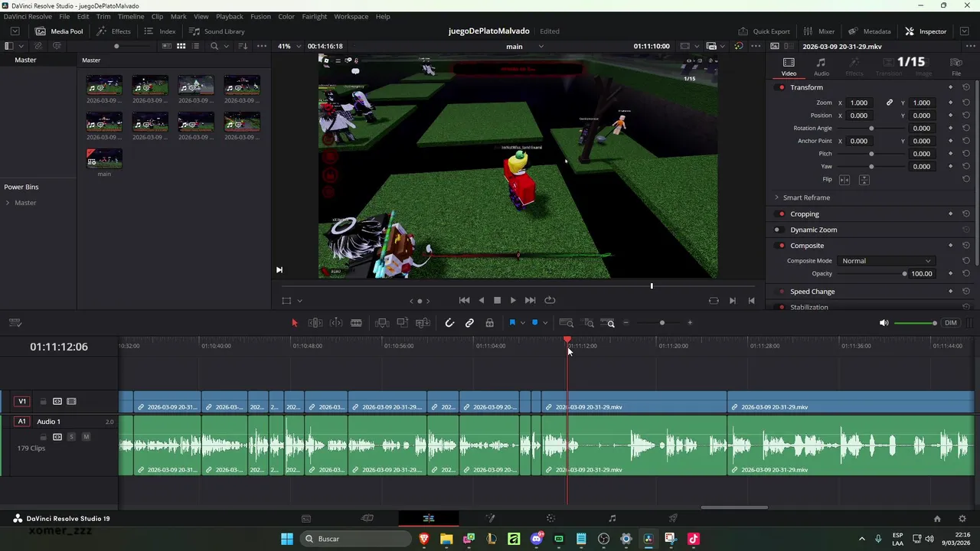980x551 pixels.
Task: Click the Flip horizontal icon
Action: 844,180
